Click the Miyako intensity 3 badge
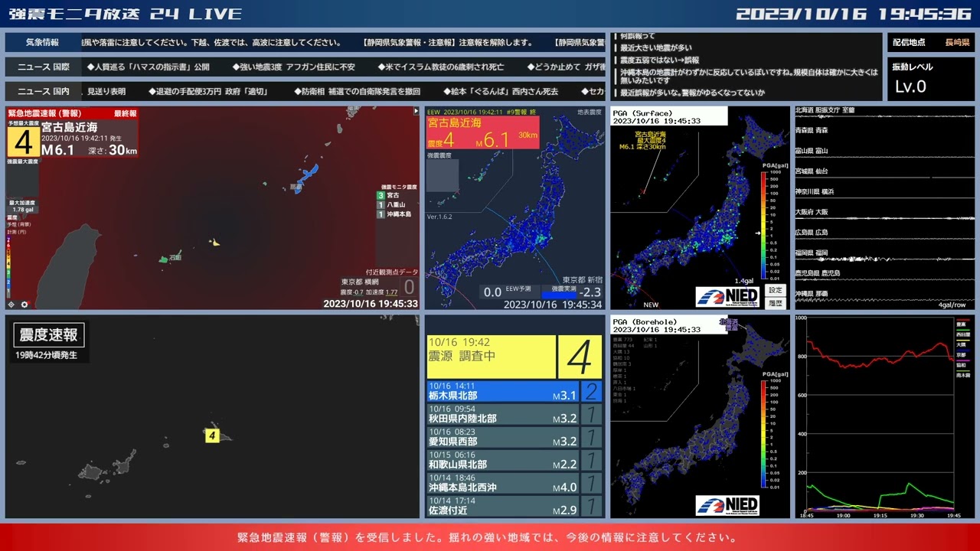 (381, 195)
